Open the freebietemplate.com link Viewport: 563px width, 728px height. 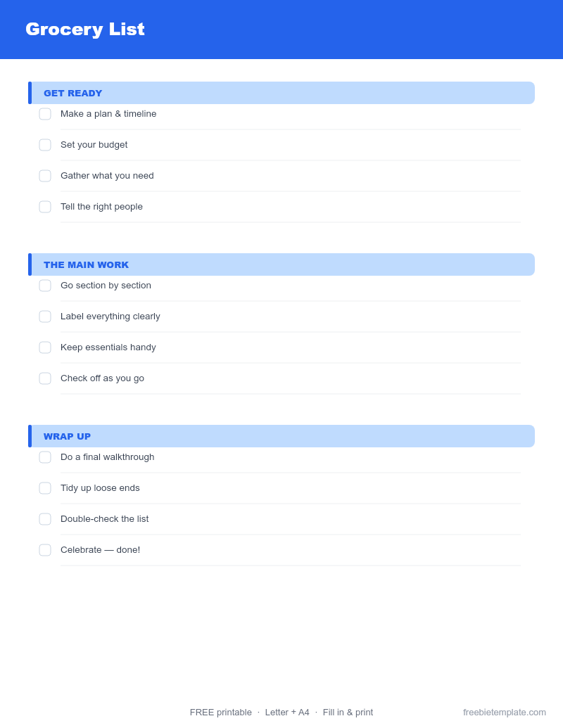click(505, 713)
